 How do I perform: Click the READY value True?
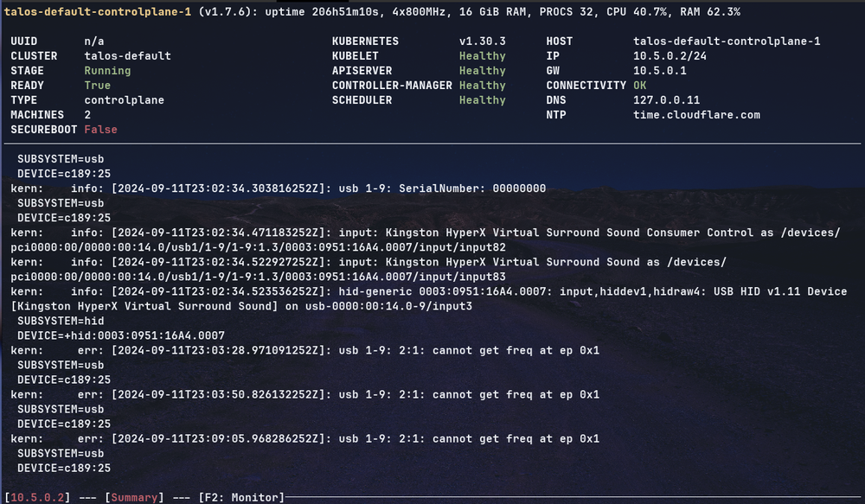tap(98, 86)
